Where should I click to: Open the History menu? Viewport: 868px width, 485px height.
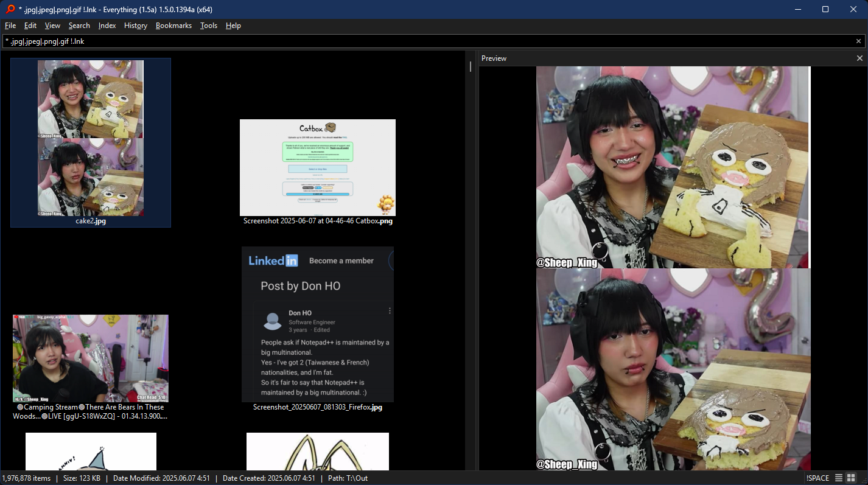(136, 26)
